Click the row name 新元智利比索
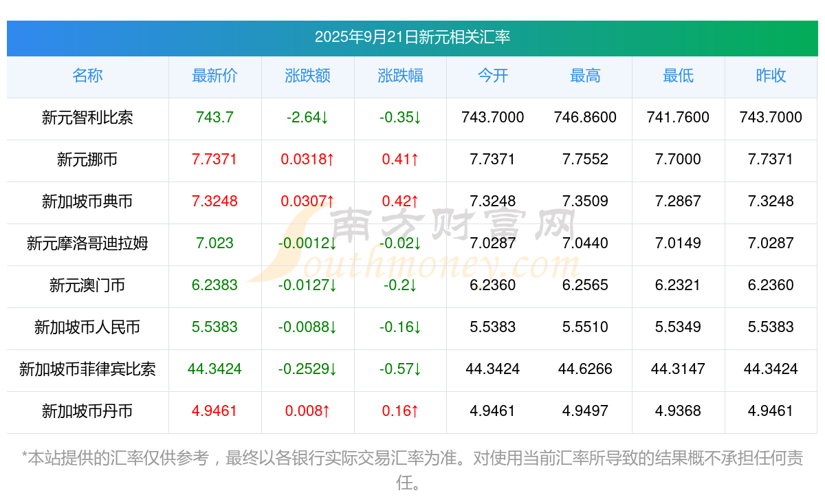Viewport: 825px width, 504px height. click(87, 118)
